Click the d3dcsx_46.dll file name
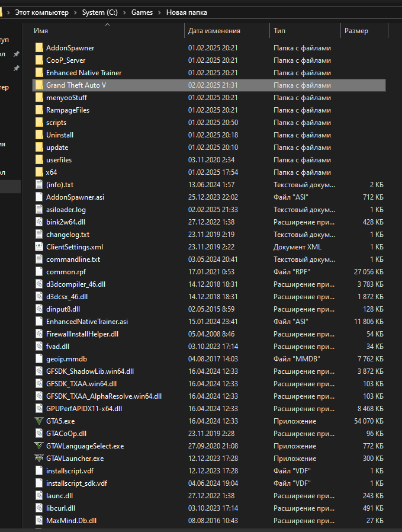The image size is (402, 532). [67, 297]
